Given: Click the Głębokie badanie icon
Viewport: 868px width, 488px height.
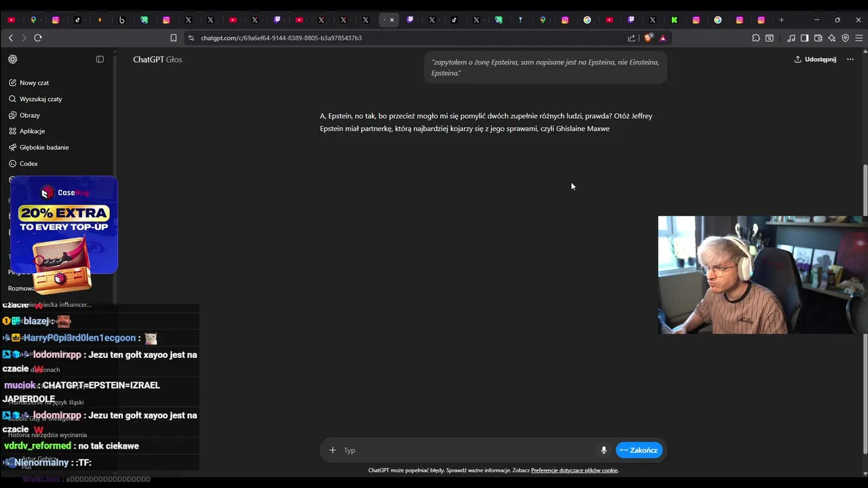Looking at the screenshot, I should coord(13,147).
